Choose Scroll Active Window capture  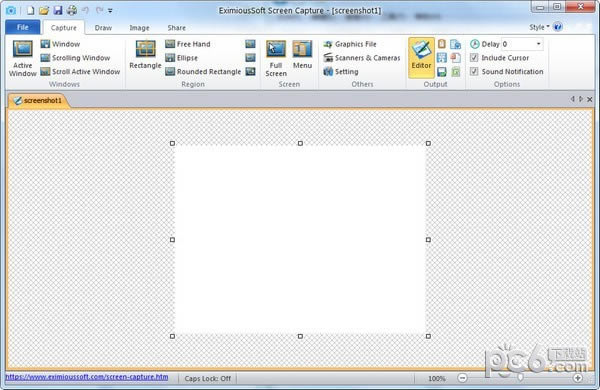[x=80, y=72]
